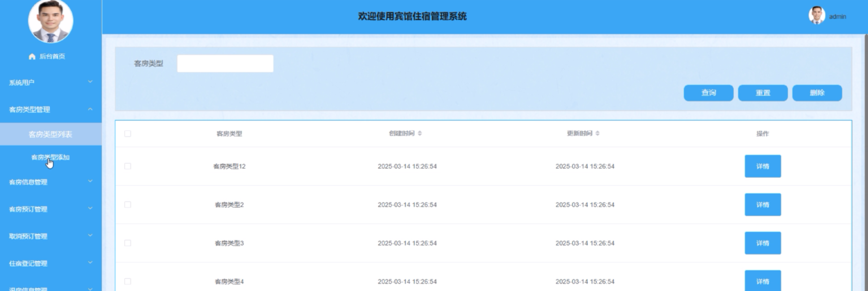The width and height of the screenshot is (868, 291).
Task: Expand 住宿登记管理 chevron
Action: tap(90, 263)
